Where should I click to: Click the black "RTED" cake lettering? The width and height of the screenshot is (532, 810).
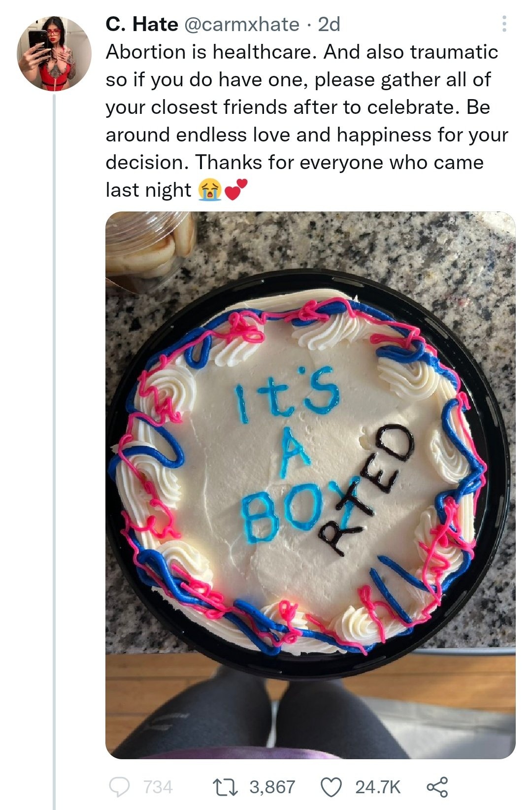click(x=366, y=490)
